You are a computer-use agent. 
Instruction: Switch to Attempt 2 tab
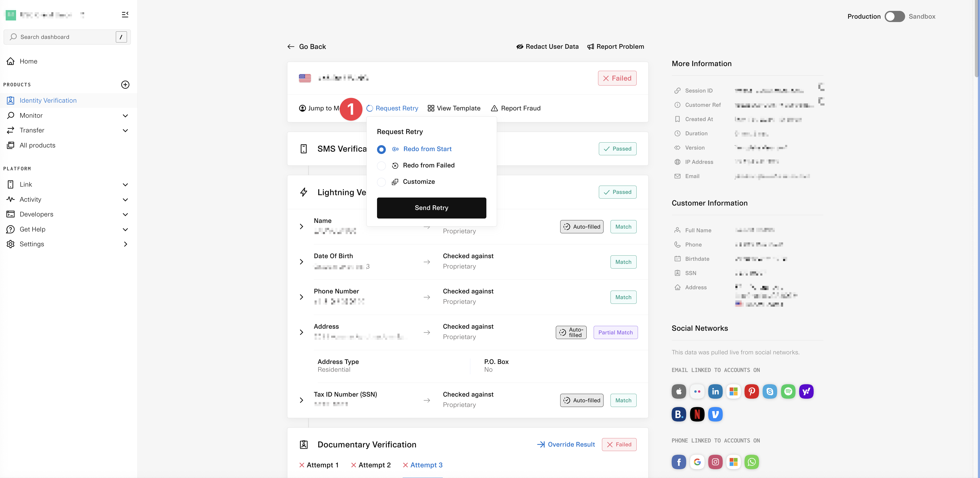(x=371, y=465)
